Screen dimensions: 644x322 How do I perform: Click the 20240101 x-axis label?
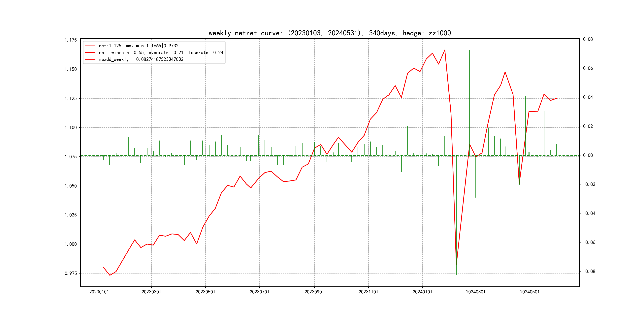click(422, 292)
